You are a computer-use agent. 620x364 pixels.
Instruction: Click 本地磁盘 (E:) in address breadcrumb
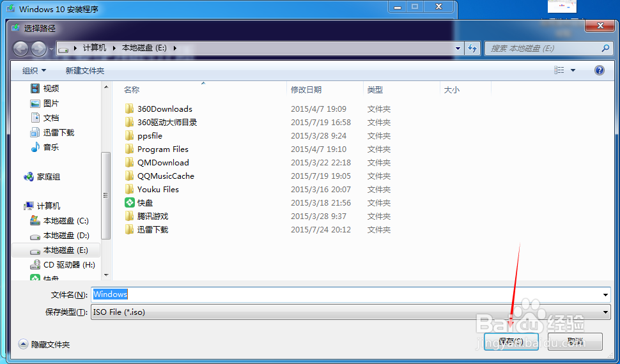144,48
